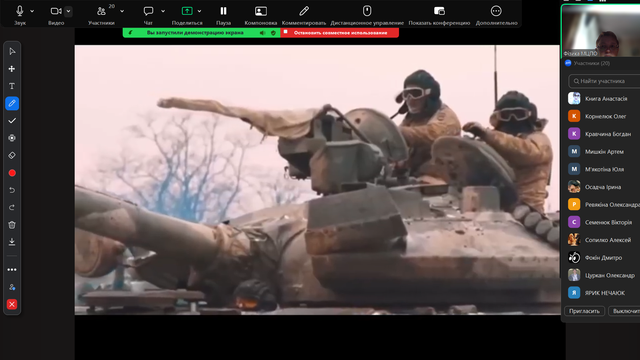Select participant Мишкін Артем
The height and width of the screenshot is (360, 640).
click(604, 151)
